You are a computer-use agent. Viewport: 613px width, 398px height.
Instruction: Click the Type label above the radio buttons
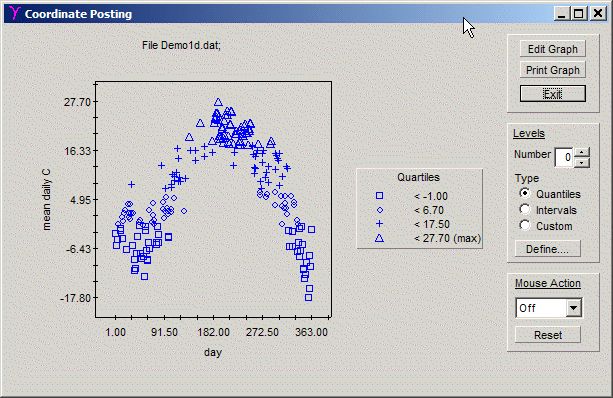pos(527,178)
